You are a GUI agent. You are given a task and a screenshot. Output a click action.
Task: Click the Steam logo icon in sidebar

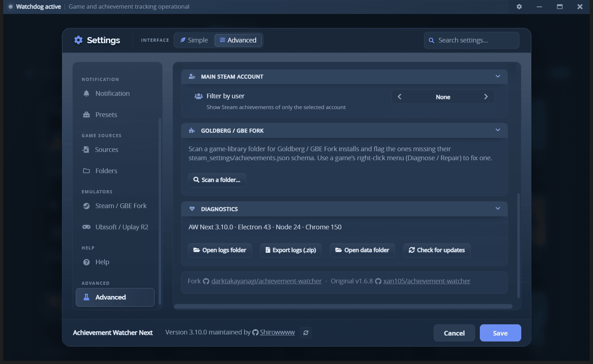pos(86,206)
